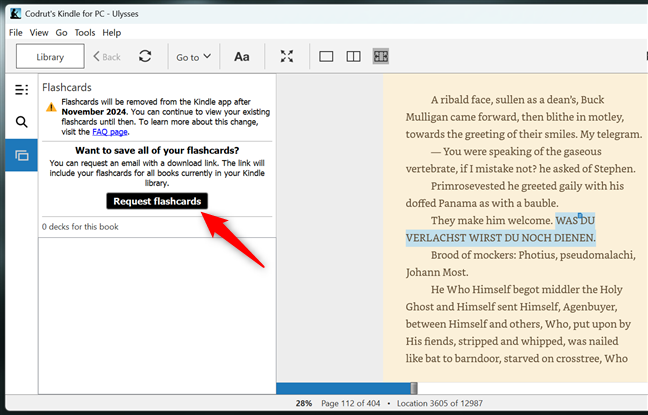Screen dimensions: 648x415
Task: Select the flashcards sidebar icon
Action: [x=21, y=155]
